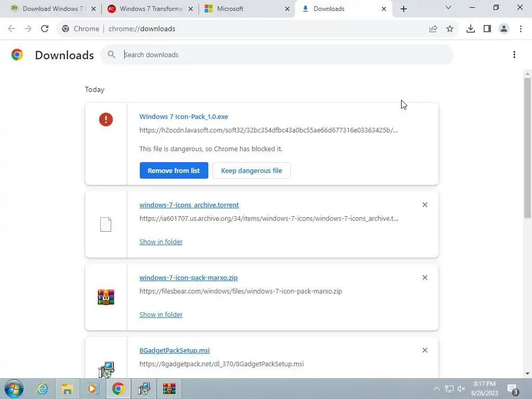Click the scrollbar up arrow

click(527, 74)
